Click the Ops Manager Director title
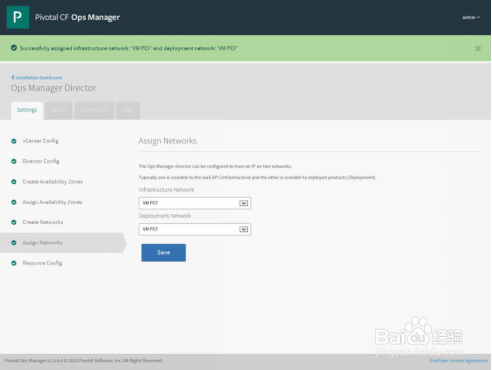This screenshot has height=370, width=492. (53, 88)
